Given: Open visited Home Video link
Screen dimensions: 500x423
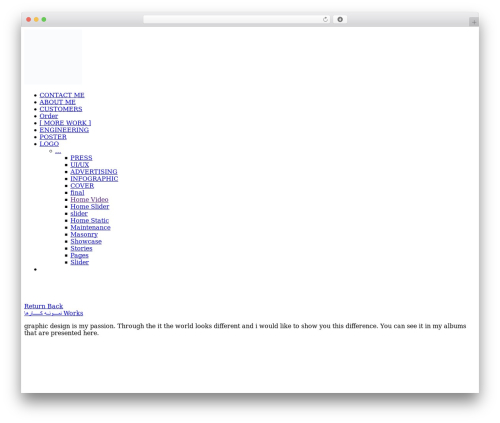Looking at the screenshot, I should [89, 200].
